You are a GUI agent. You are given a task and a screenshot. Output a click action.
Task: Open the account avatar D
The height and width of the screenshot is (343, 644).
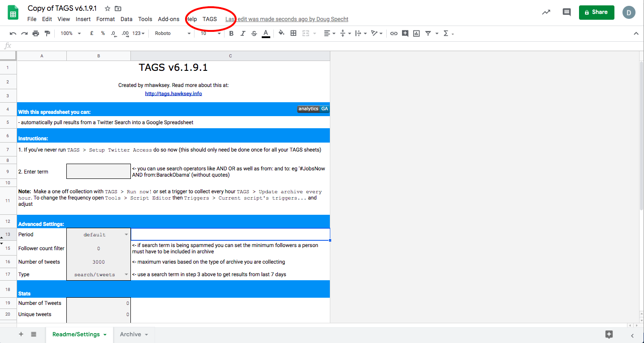click(629, 12)
